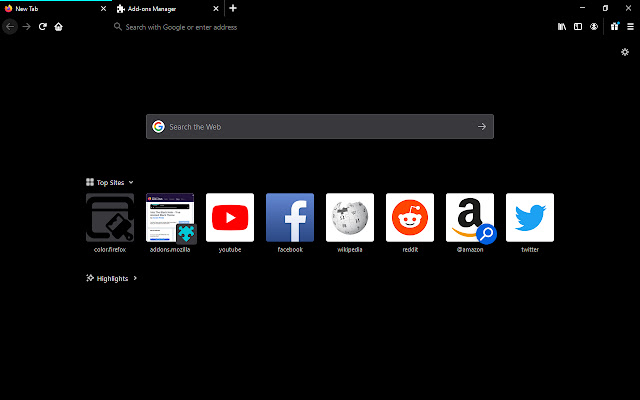The width and height of the screenshot is (640, 400).
Task: Open What's New gift icon
Action: (x=615, y=27)
